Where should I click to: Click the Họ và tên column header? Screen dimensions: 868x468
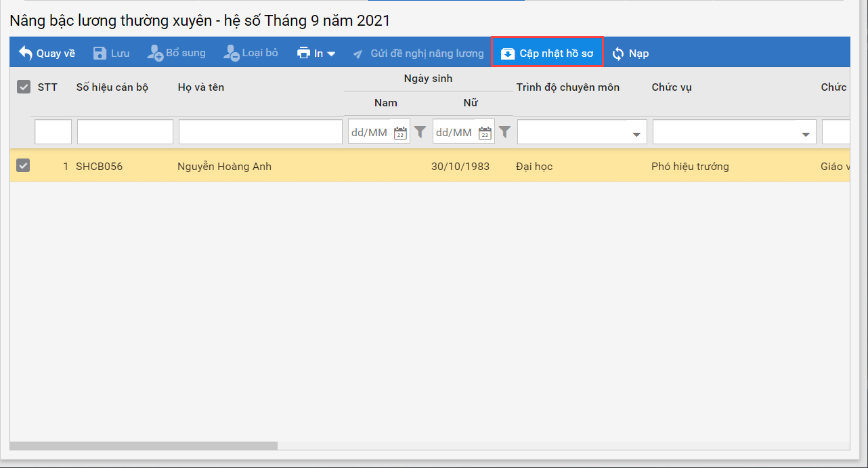coord(200,87)
